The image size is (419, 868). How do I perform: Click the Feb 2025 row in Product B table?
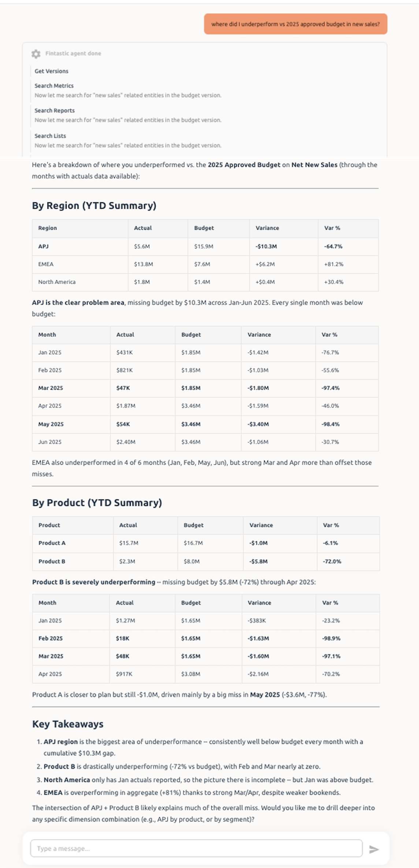206,639
